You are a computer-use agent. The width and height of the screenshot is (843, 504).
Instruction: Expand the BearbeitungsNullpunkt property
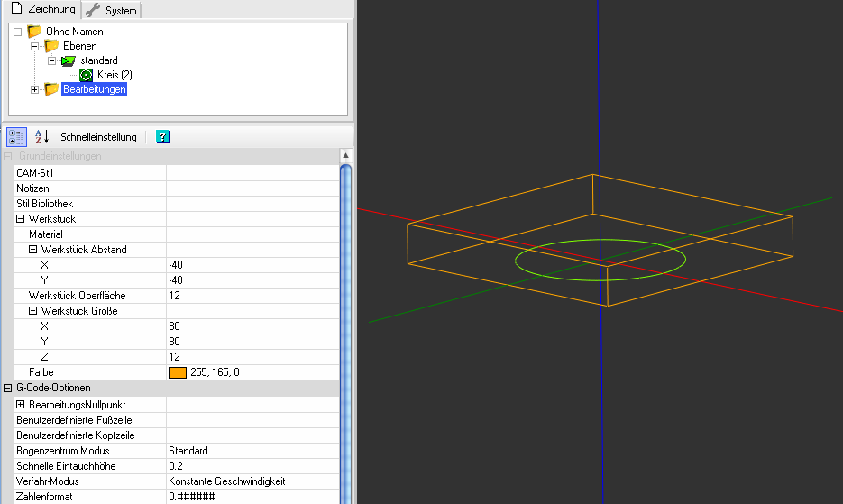[x=21, y=405]
